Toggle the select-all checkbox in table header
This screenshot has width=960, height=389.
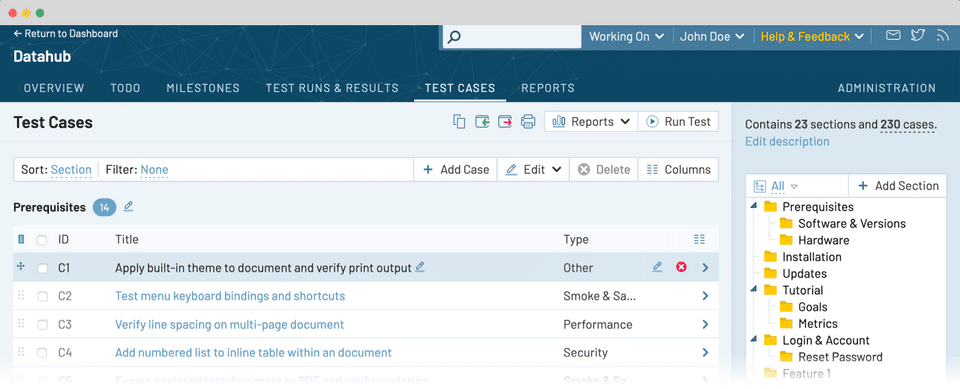pos(42,240)
